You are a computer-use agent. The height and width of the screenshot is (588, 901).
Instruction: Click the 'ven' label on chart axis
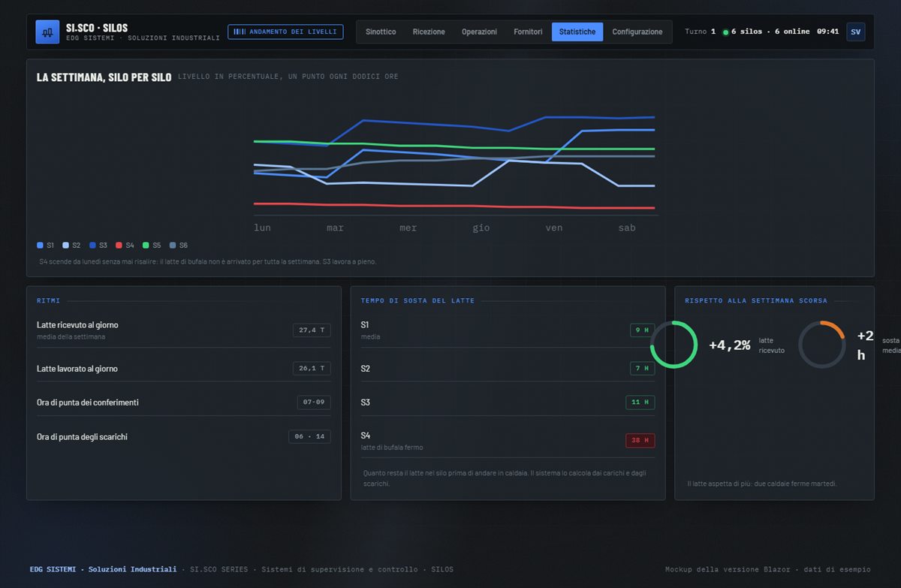553,228
